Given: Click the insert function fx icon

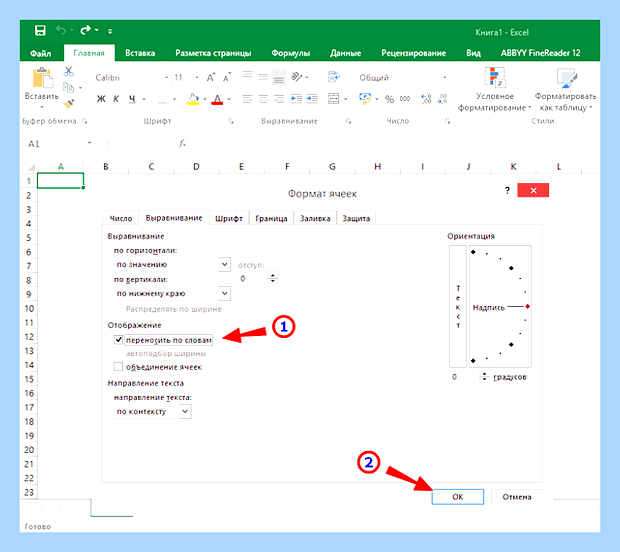Looking at the screenshot, I should pyautogui.click(x=182, y=143).
